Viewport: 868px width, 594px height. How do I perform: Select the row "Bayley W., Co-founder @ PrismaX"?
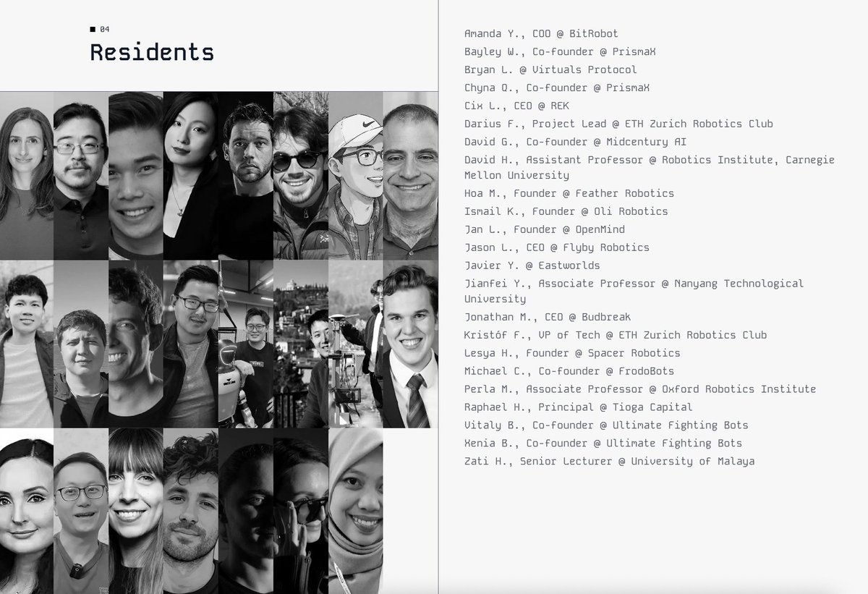click(x=560, y=51)
